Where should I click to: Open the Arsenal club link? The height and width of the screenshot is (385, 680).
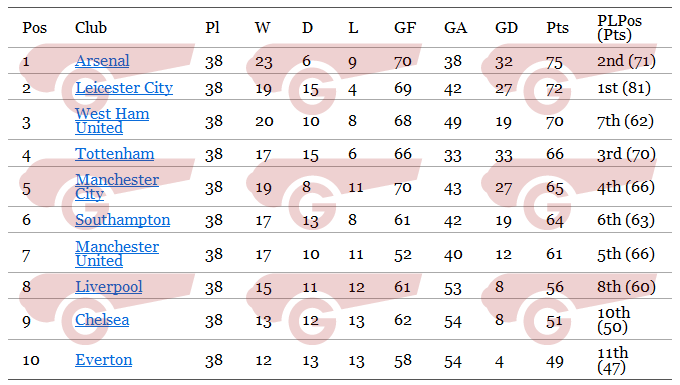102,61
